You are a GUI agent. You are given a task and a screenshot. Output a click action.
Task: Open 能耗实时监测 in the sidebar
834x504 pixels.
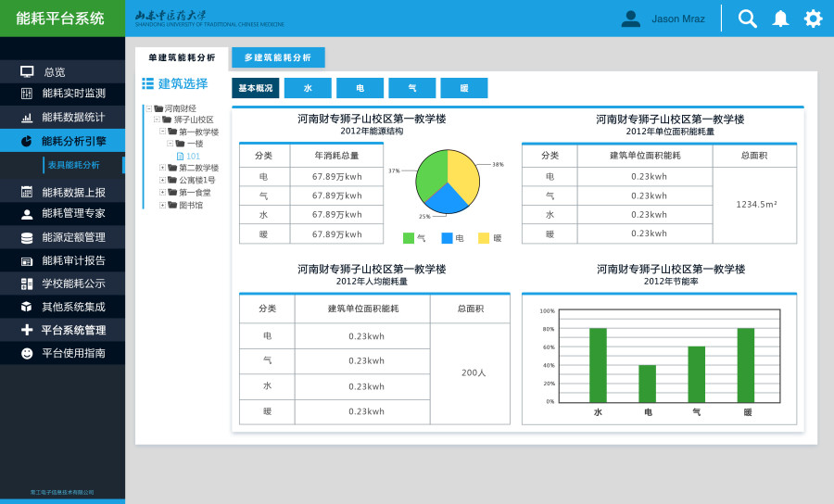point(62,94)
